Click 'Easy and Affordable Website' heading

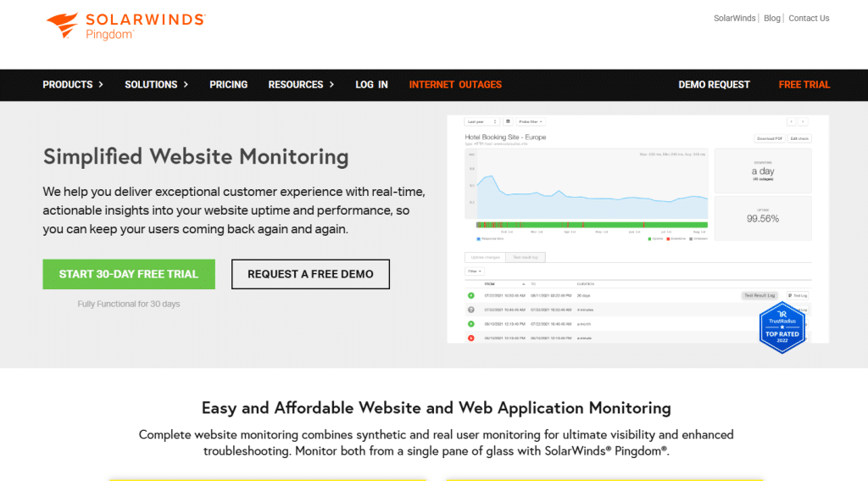coord(437,408)
